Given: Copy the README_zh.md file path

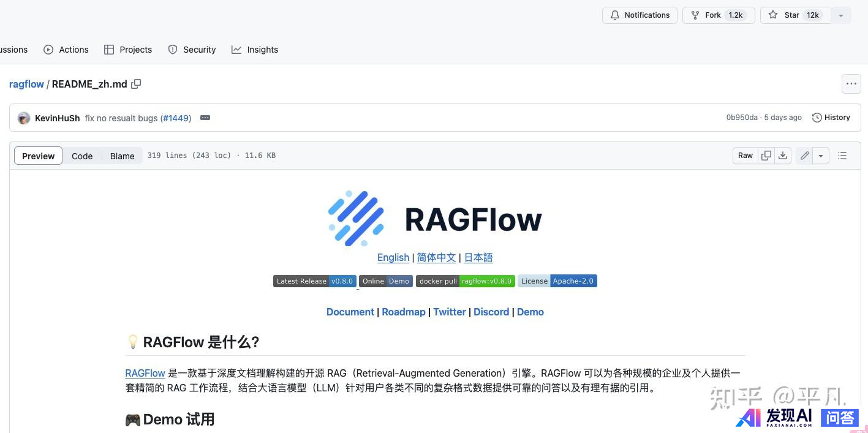Looking at the screenshot, I should click(136, 84).
